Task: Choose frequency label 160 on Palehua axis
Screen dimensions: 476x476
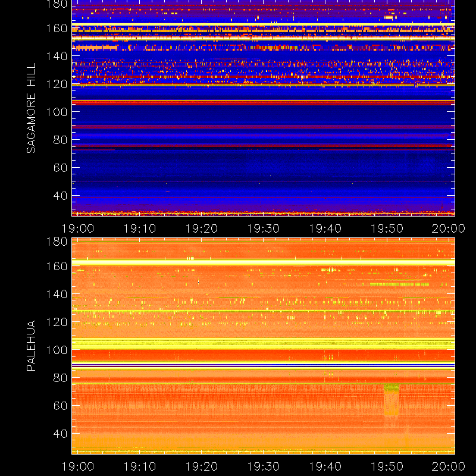Action: pos(57,266)
